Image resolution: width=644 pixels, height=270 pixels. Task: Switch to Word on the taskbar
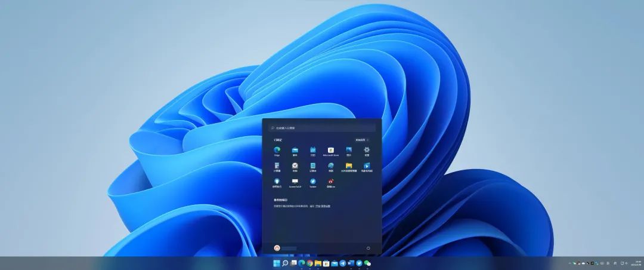351,263
